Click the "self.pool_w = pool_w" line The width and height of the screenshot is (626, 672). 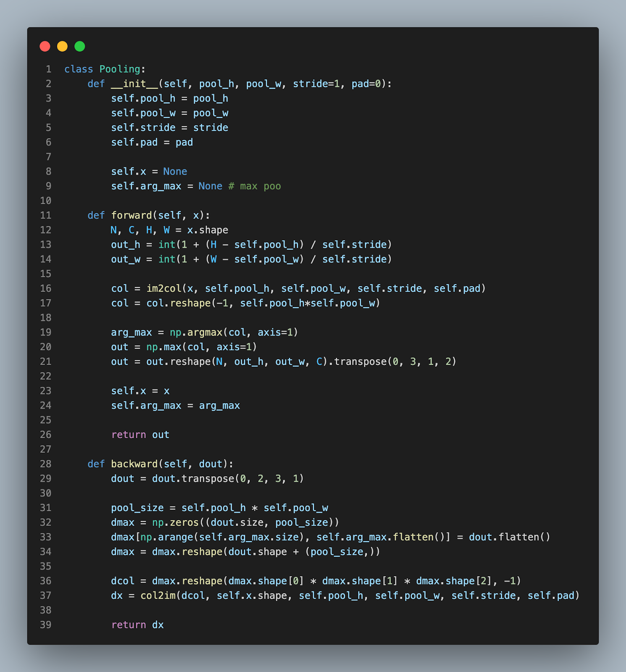170,113
